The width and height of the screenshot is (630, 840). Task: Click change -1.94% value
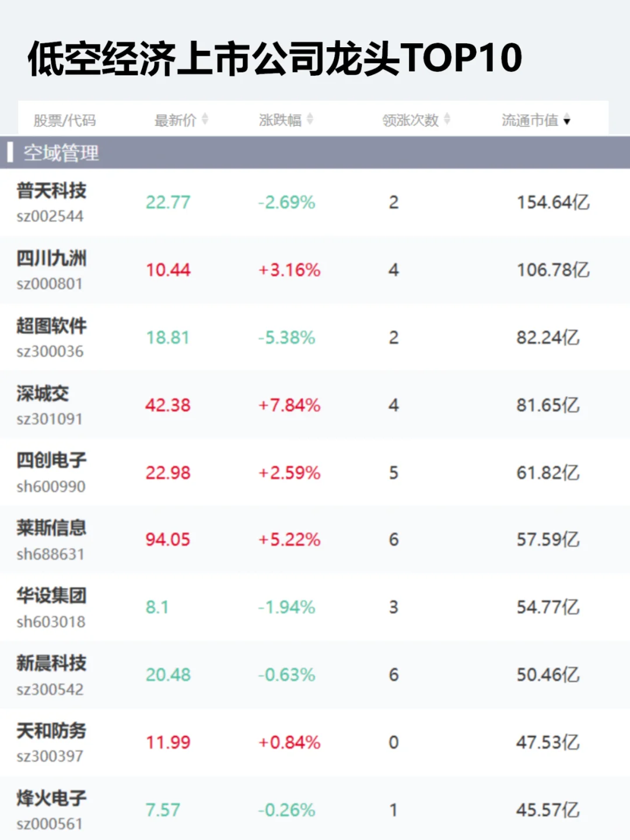(286, 608)
